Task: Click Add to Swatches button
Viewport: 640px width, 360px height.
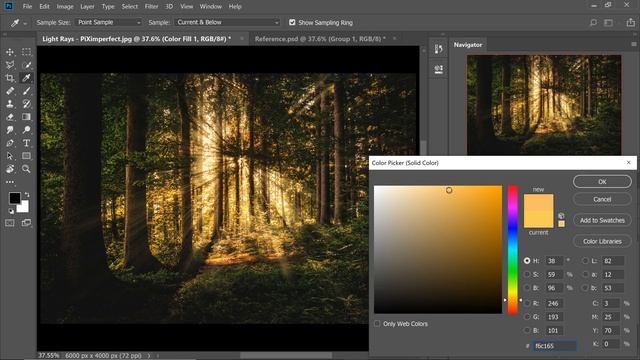Action: 602,220
